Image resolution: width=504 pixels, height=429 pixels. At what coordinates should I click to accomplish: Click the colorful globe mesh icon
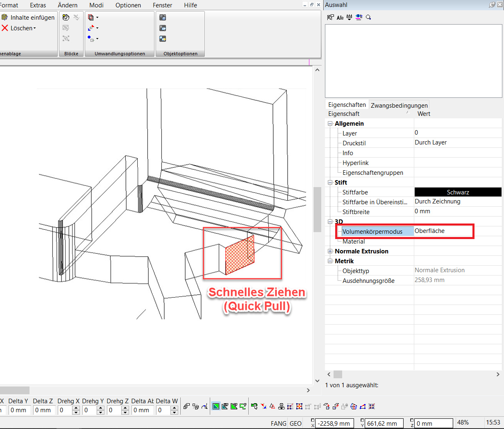(354, 406)
